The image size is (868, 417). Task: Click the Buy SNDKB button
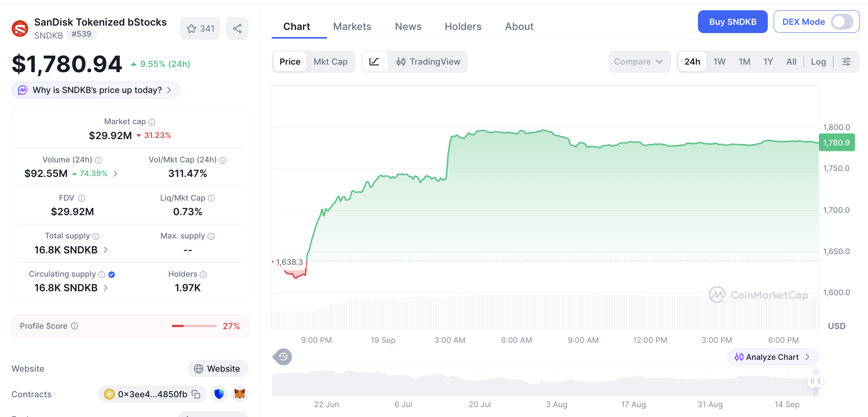pyautogui.click(x=733, y=22)
